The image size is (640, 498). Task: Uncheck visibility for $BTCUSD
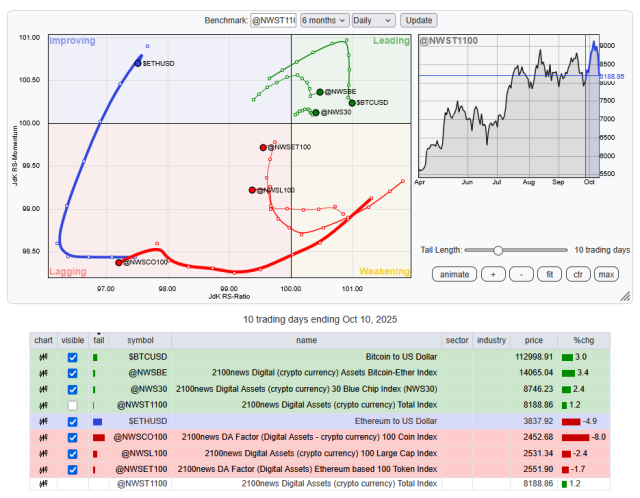point(72,357)
